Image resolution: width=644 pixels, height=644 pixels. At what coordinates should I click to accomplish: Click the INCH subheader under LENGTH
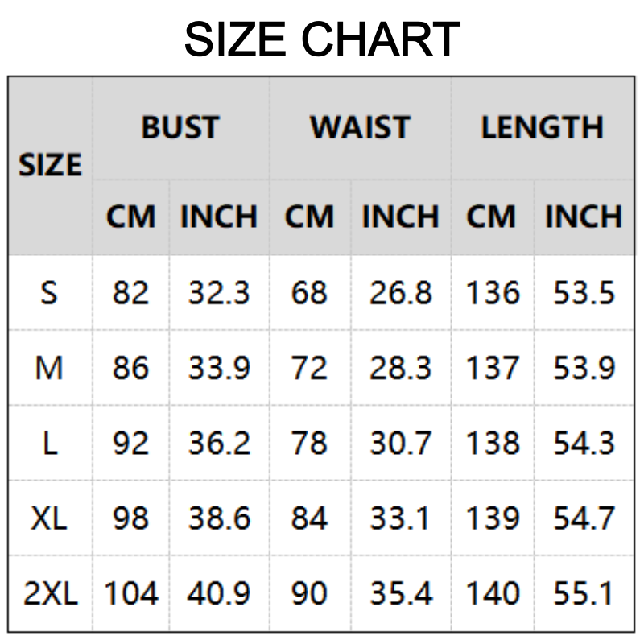[584, 217]
